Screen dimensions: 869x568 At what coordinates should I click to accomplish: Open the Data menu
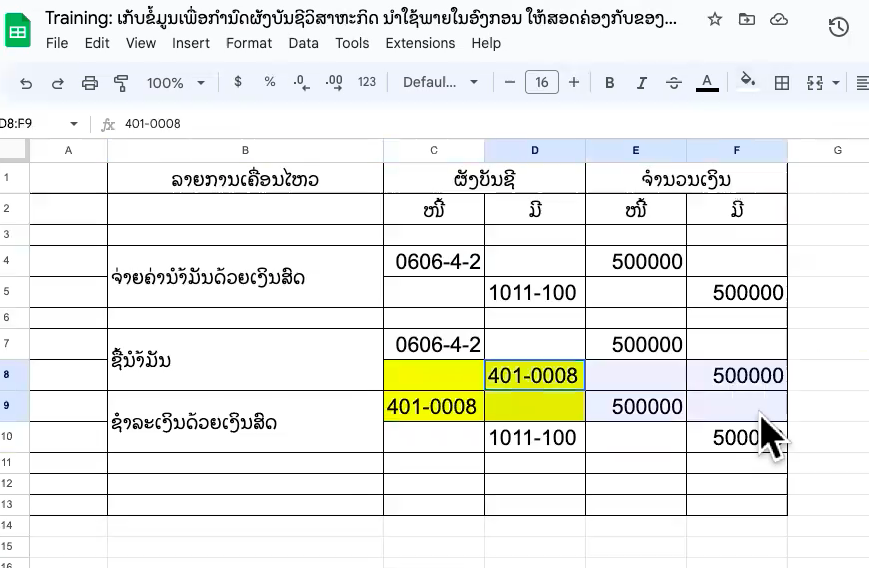tap(304, 43)
